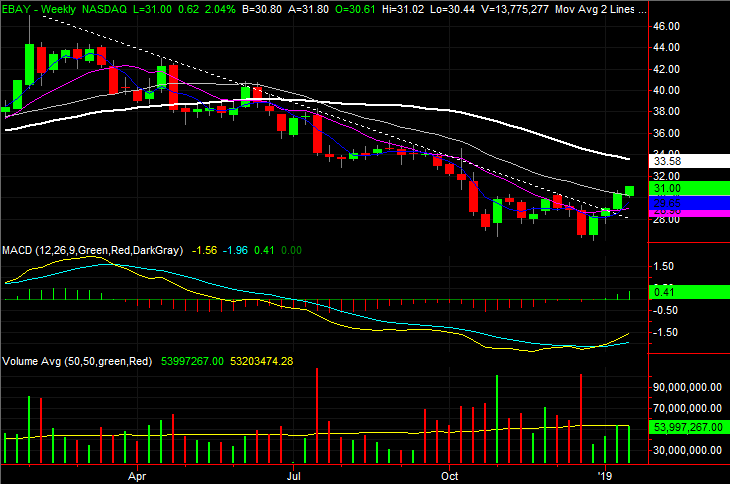The width and height of the screenshot is (730, 484).
Task: Click the Apr label on the time axis
Action: tap(137, 477)
